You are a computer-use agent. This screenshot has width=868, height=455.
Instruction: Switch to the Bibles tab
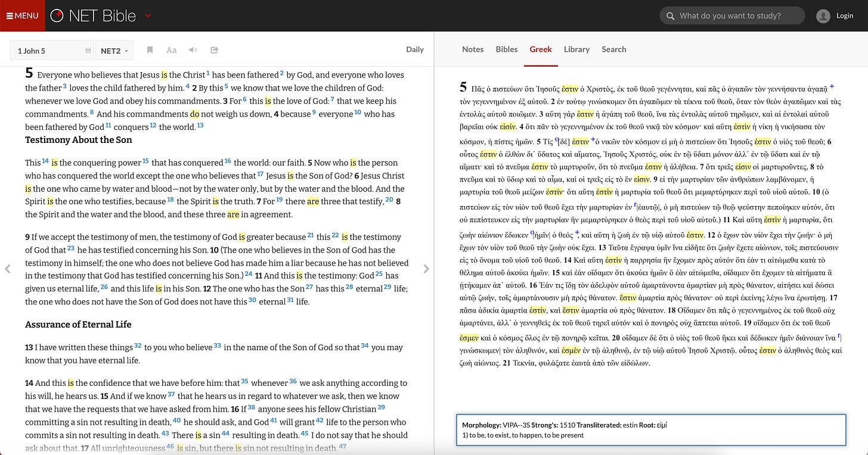[x=507, y=49]
